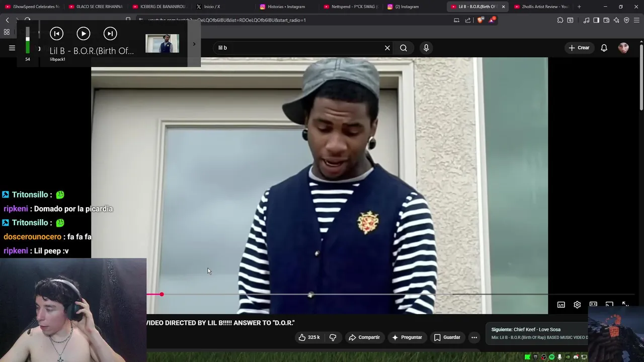The height and width of the screenshot is (362, 644).
Task: Click the Kick icon in the taskbar
Action: click(527, 357)
